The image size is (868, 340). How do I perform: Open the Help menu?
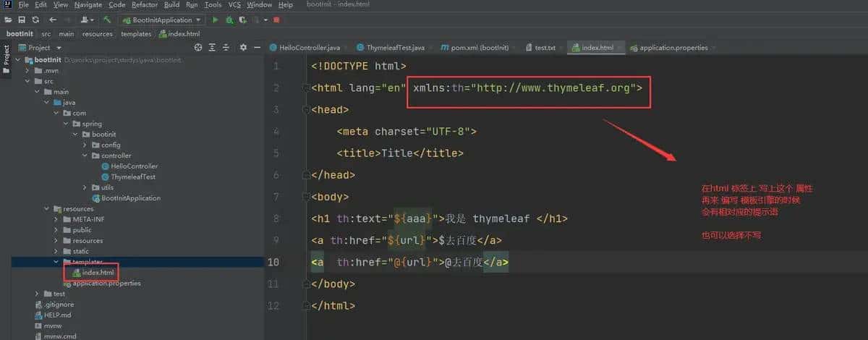pyautogui.click(x=286, y=5)
